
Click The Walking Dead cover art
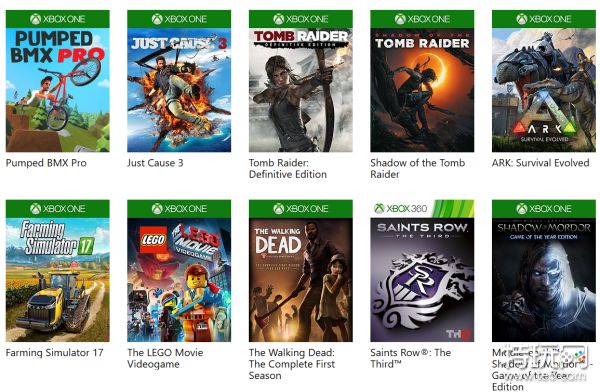pos(300,280)
